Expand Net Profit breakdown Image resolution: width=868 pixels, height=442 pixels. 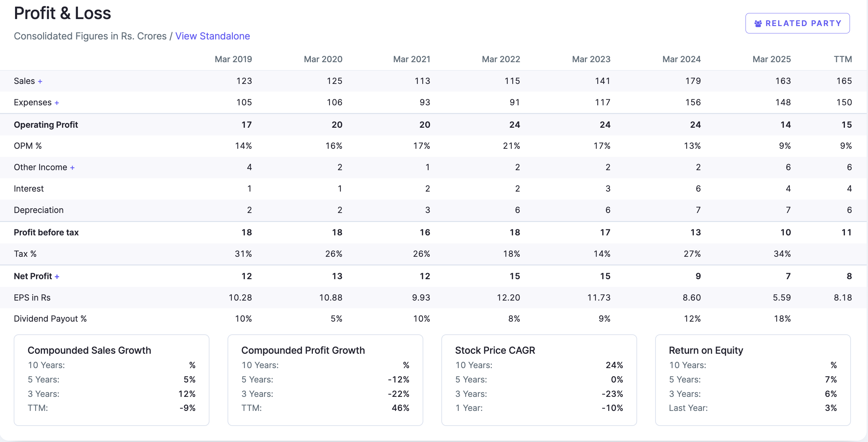[x=57, y=277]
